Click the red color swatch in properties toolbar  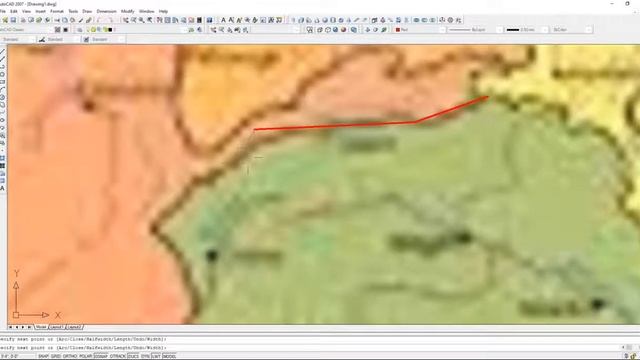coord(398,30)
